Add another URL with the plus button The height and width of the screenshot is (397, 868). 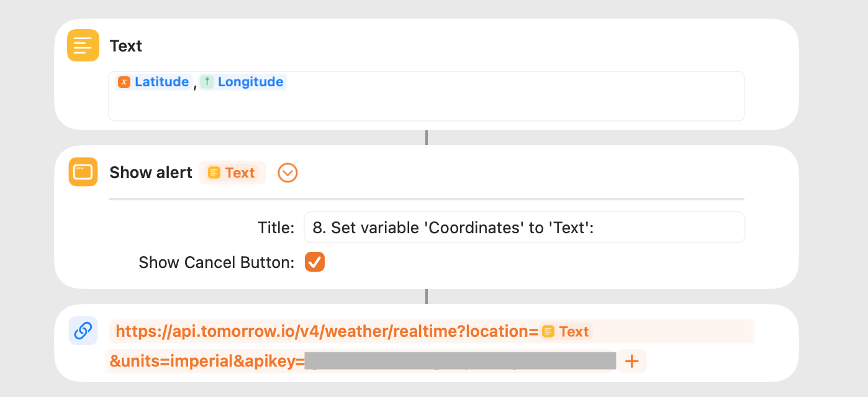(x=631, y=361)
